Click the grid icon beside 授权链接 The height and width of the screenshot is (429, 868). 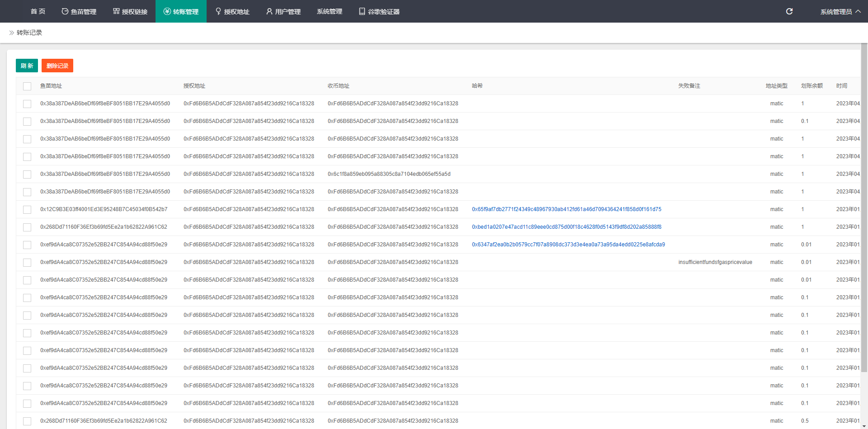(116, 11)
